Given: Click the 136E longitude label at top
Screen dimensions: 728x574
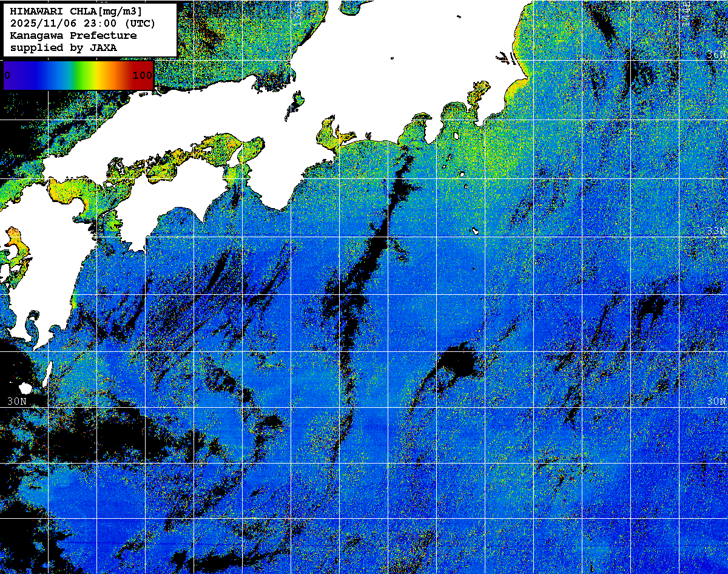Looking at the screenshot, I should pos(298,7).
